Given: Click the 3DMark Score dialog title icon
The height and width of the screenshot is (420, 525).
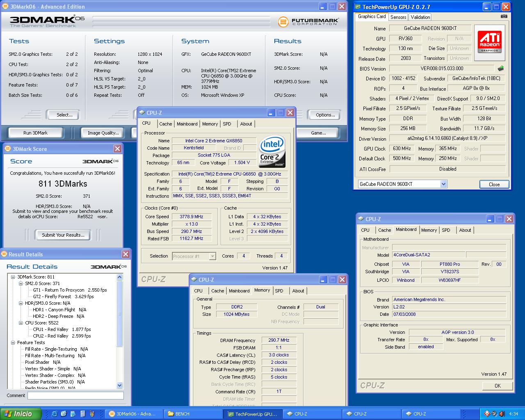Looking at the screenshot, I should pos(8,149).
